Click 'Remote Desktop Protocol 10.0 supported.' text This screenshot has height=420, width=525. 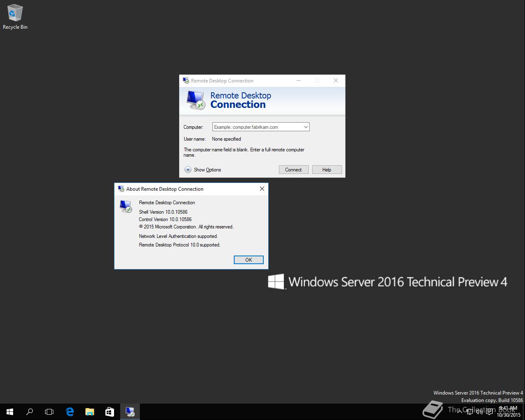[180, 245]
